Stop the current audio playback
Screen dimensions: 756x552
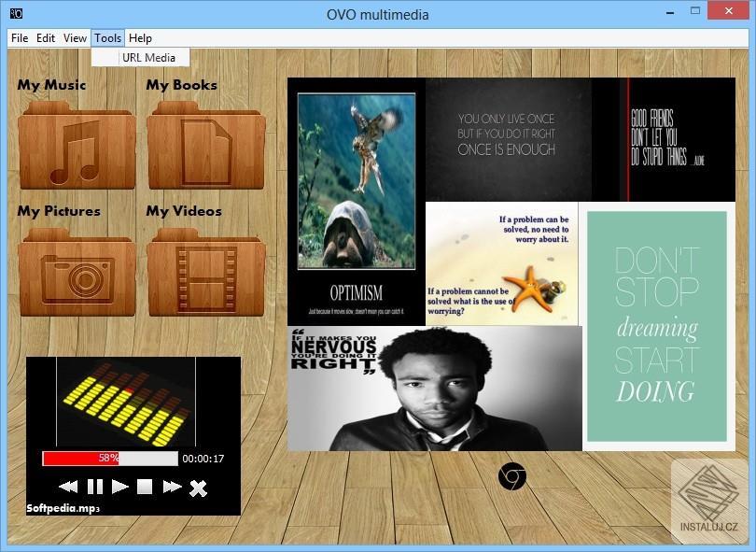coord(146,487)
